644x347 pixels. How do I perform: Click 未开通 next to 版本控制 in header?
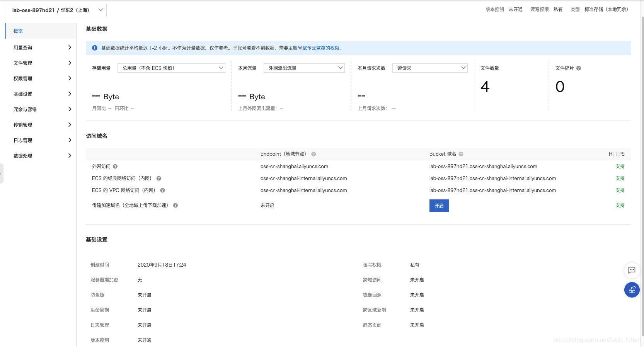(x=516, y=10)
